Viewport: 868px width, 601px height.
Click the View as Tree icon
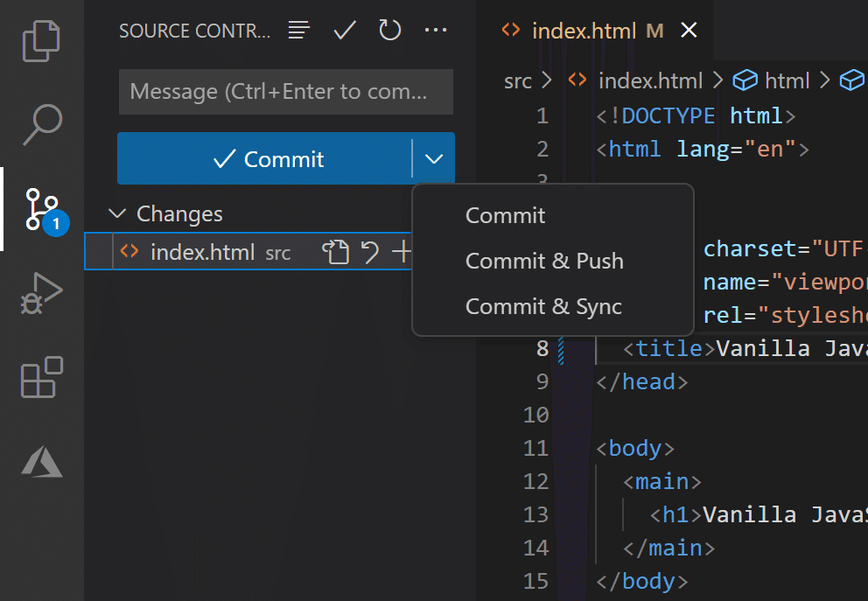coord(299,31)
